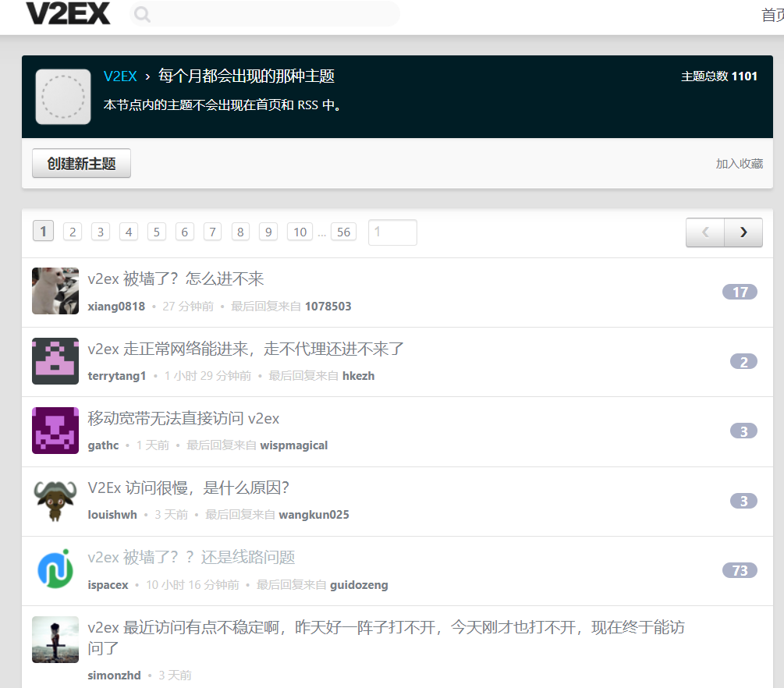
Task: Open topic "移动宽带无法直接访问 v2ex"
Action: (x=183, y=419)
